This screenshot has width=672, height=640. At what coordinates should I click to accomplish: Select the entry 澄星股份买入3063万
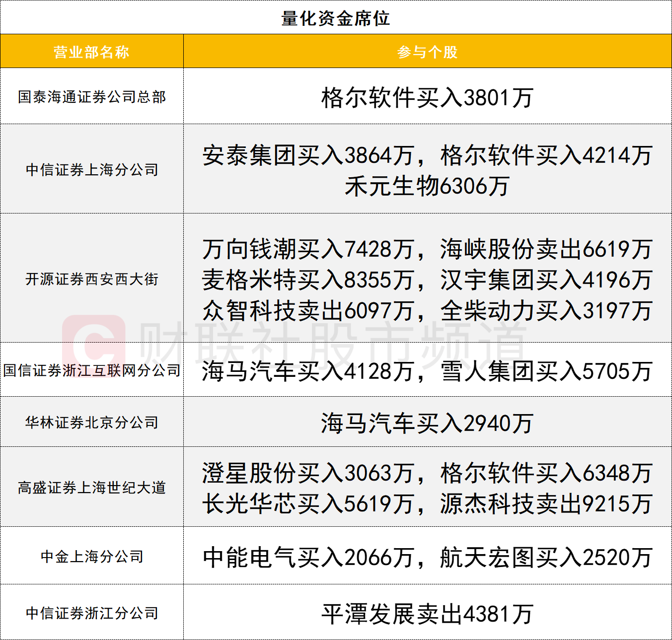click(308, 473)
